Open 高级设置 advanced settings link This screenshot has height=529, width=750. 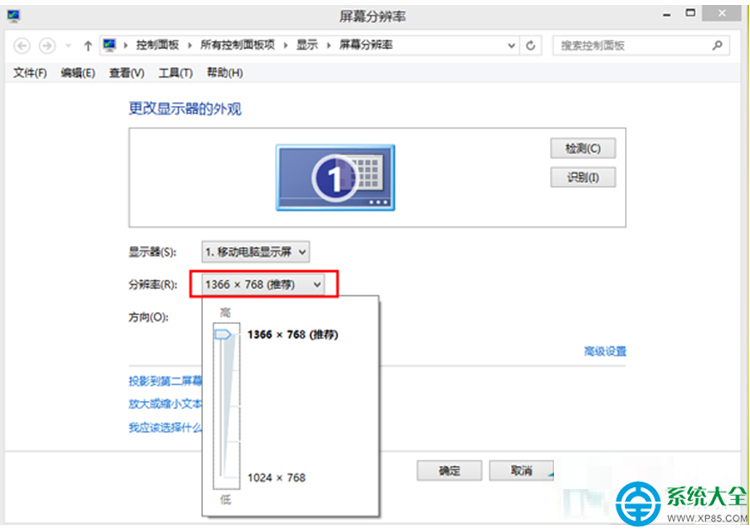605,352
